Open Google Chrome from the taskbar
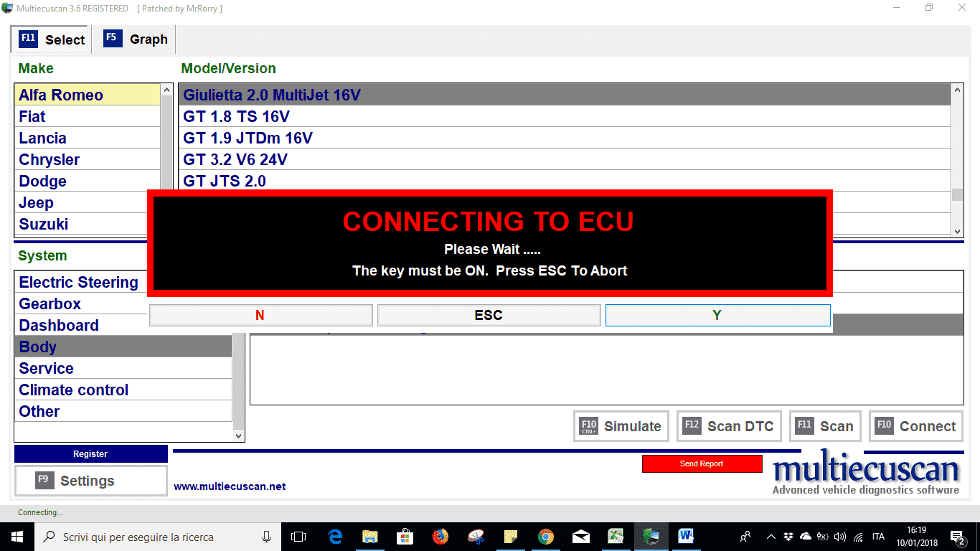The height and width of the screenshot is (551, 980). click(x=546, y=536)
